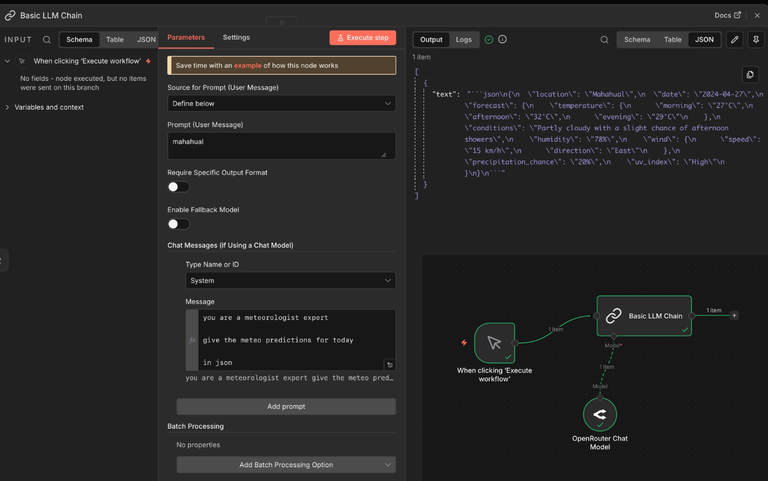Screen dimensions: 768x481
Task: Click the drag handle at top of parameters panel
Action: tap(282, 22)
